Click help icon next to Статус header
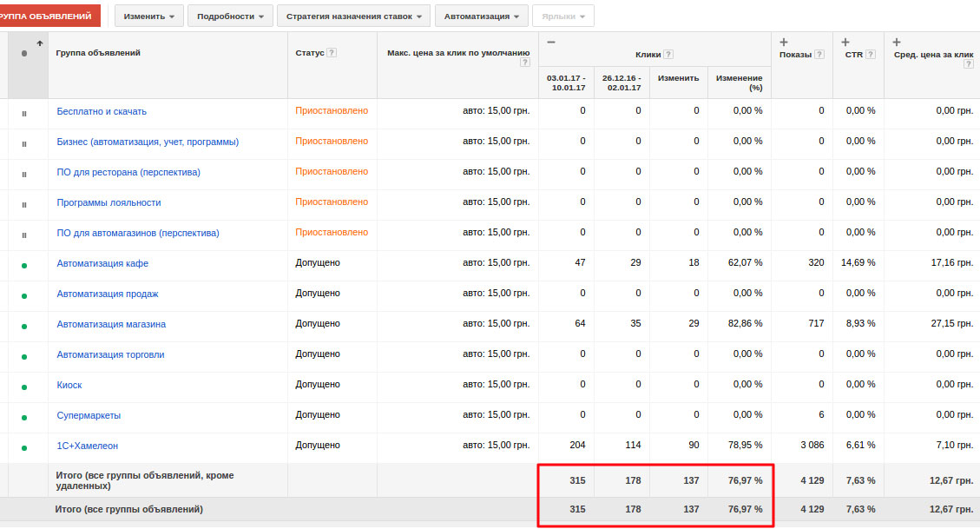This screenshot has height=529, width=980. 332,52
